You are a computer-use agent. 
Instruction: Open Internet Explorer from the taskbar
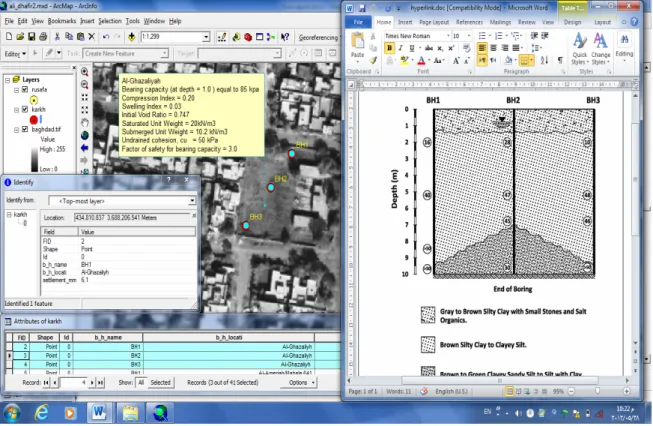(41, 413)
